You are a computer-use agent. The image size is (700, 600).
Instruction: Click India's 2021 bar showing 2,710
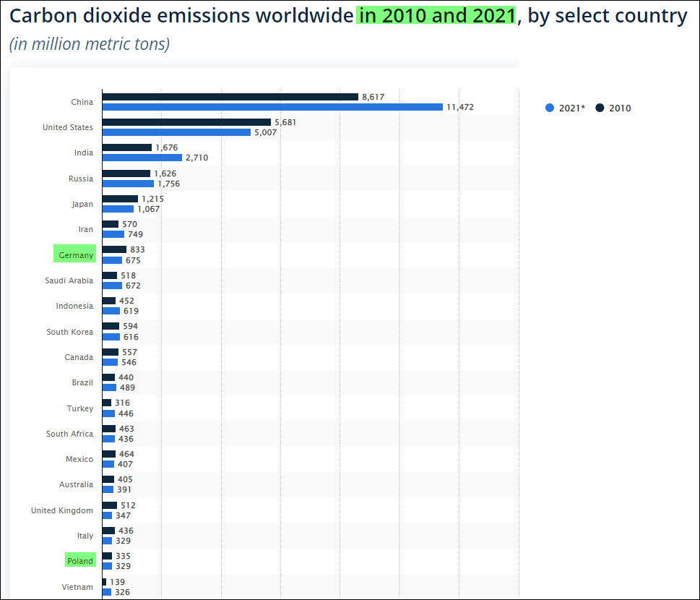(x=142, y=158)
